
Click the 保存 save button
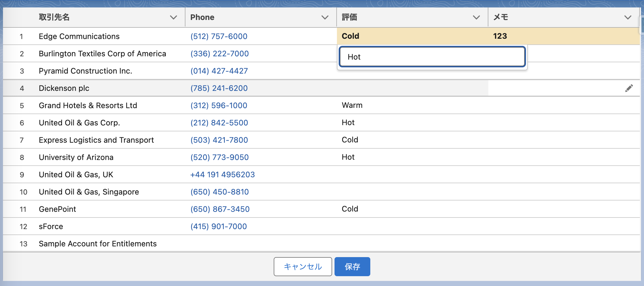tap(352, 267)
